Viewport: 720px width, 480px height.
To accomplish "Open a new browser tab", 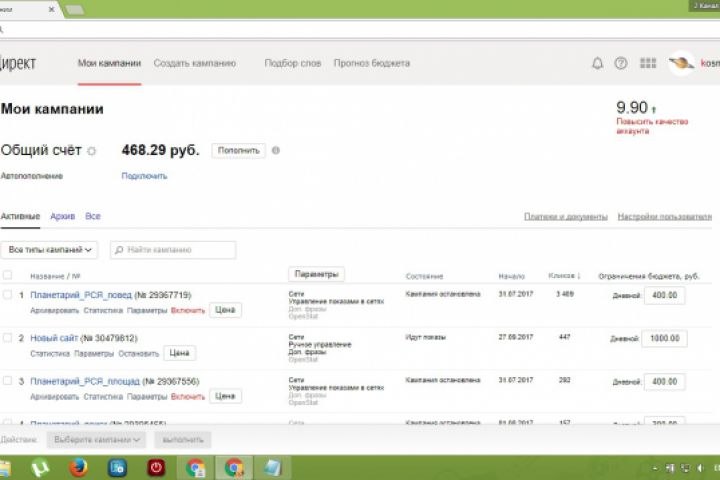I will (x=75, y=10).
